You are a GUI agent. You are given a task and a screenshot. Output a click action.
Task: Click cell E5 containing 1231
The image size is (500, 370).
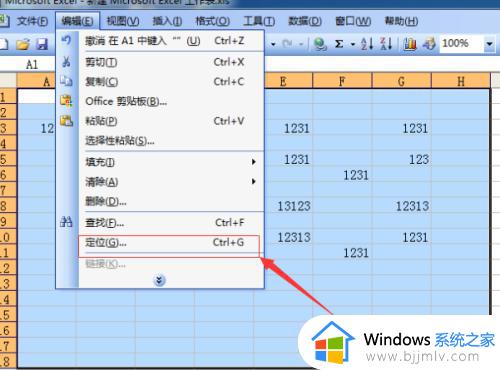click(x=289, y=159)
